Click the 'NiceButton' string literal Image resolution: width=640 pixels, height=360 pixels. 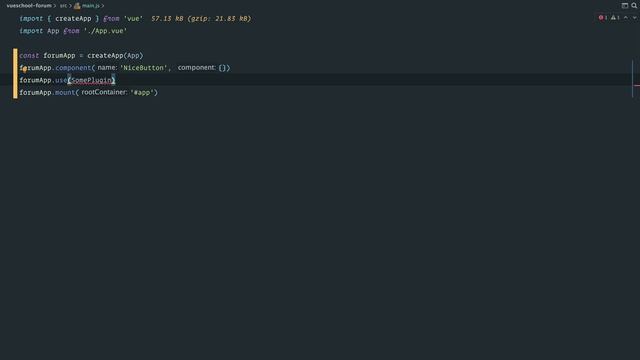click(x=143, y=68)
